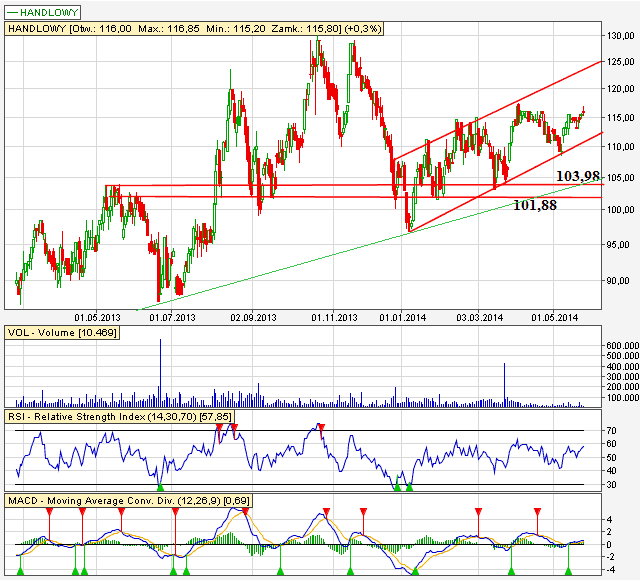Click the 101,88 support level annotation
The width and height of the screenshot is (640, 581).
[535, 205]
